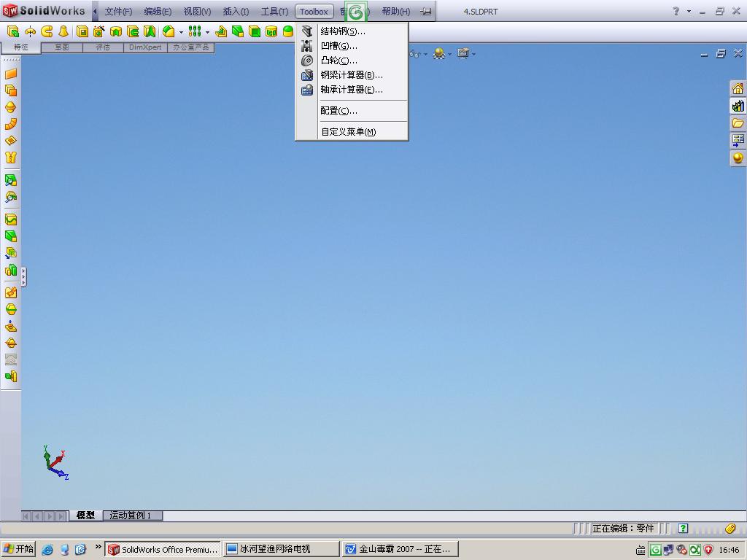
Task: Click the yellow cylinder with green face icon
Action: (271, 32)
